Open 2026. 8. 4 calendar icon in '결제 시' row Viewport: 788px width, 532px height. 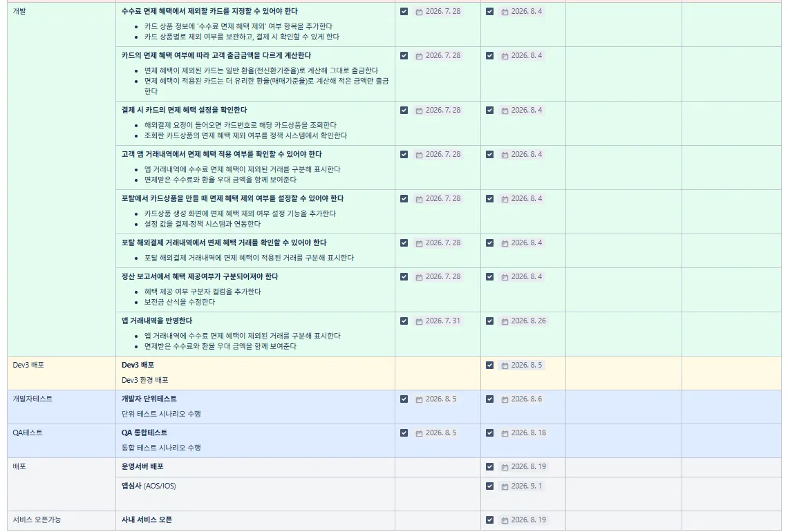coord(505,111)
